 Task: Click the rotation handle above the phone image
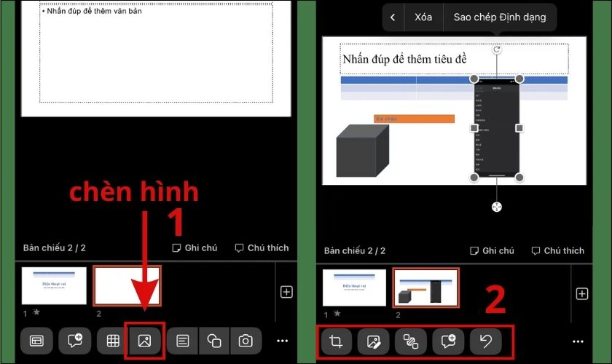[497, 50]
